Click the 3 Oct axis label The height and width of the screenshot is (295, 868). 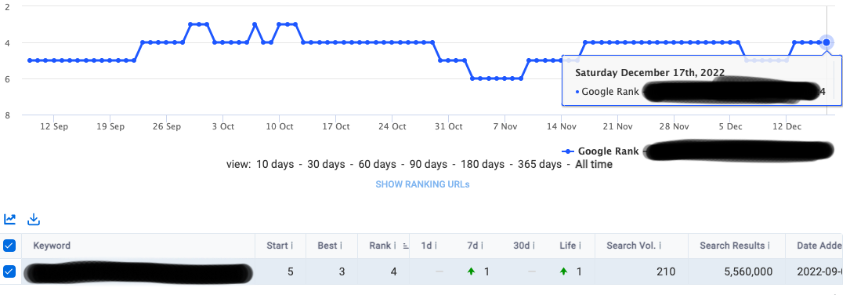(x=222, y=126)
